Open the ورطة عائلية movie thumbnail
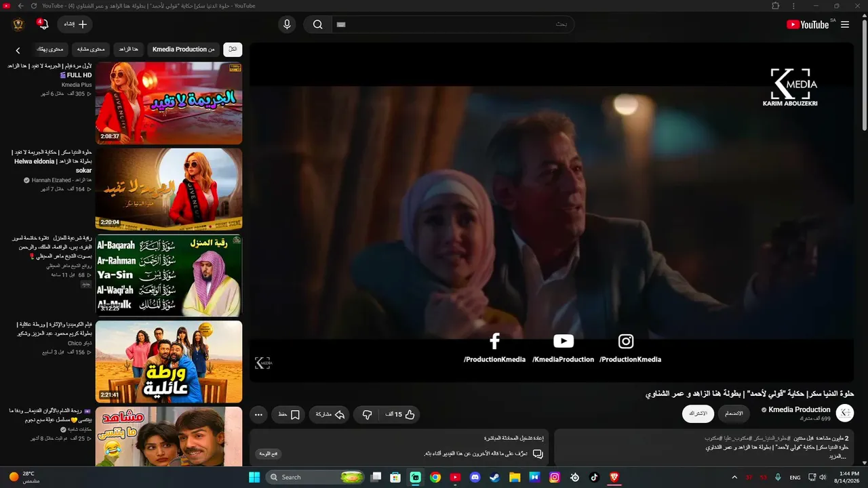Screen dimensions: 868x488 click(169, 361)
